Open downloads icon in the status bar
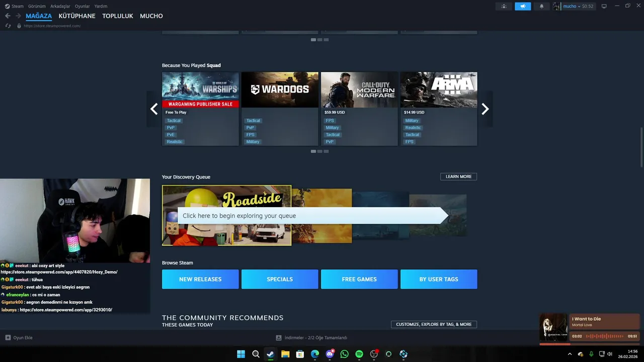Viewport: 644px width, 362px height. click(x=279, y=338)
